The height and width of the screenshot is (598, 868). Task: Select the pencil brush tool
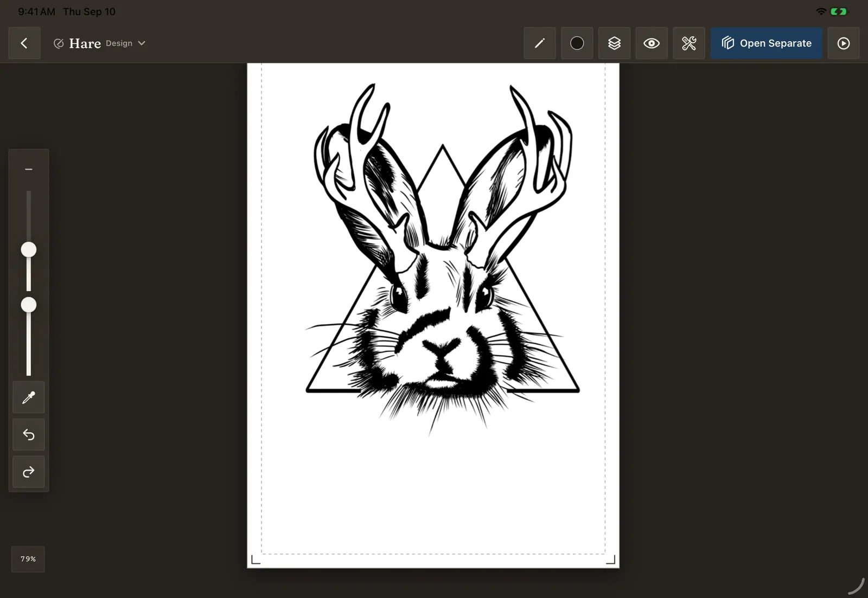[x=540, y=43]
